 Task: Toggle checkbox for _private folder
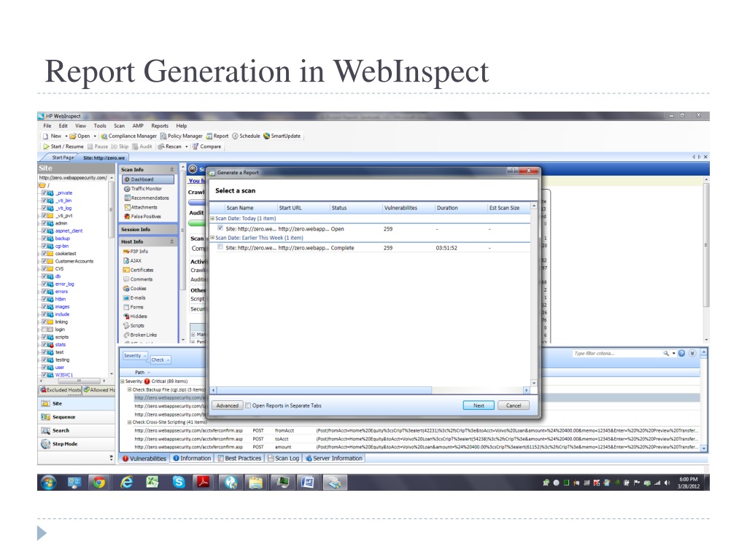click(44, 192)
